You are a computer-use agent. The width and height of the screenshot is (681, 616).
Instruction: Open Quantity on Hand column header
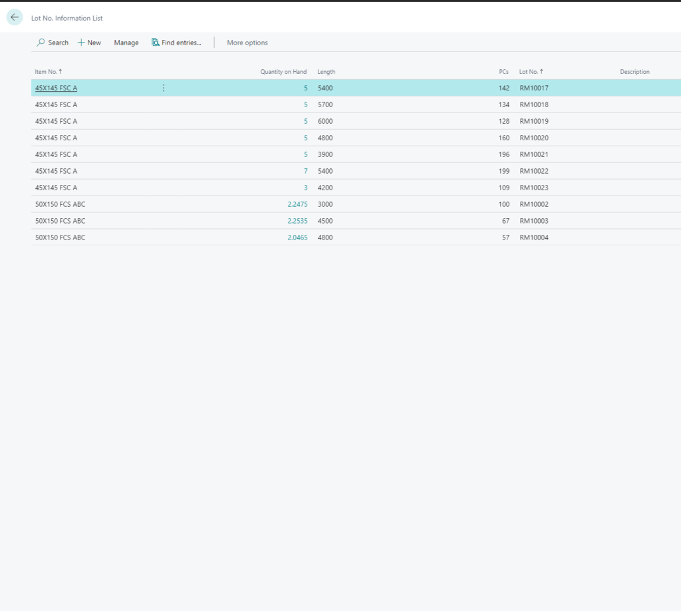[283, 72]
